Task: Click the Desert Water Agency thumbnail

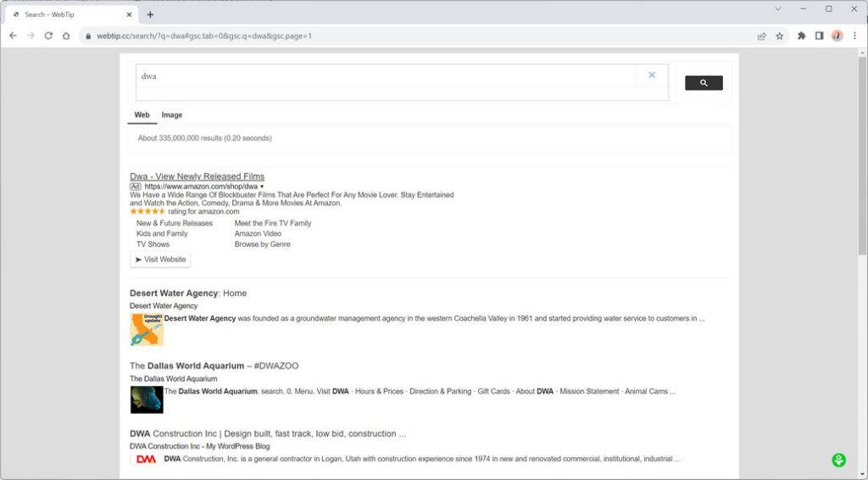Action: (x=147, y=330)
